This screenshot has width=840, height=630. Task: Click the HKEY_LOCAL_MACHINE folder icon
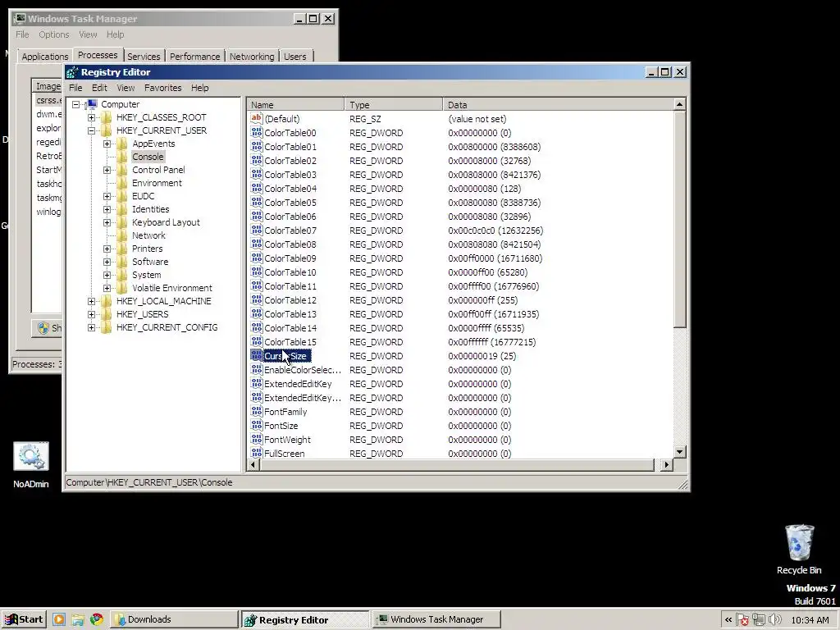[106, 301]
